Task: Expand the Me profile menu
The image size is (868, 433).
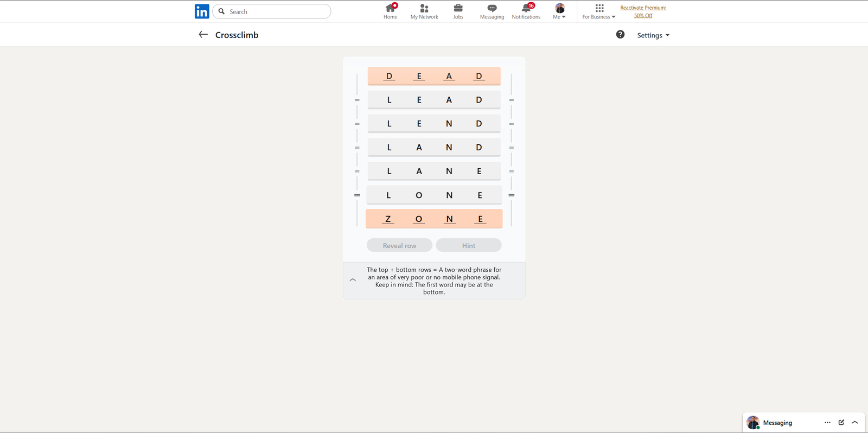Action: [x=559, y=11]
